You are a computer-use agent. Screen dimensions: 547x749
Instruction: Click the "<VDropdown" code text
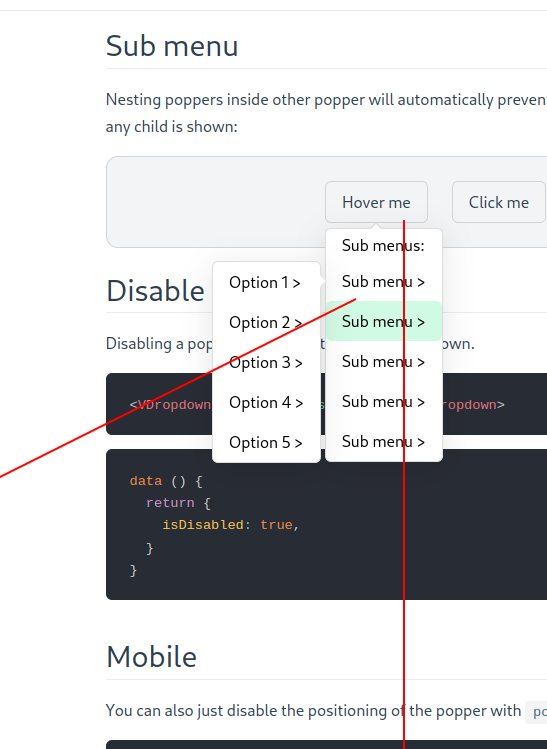(x=171, y=405)
